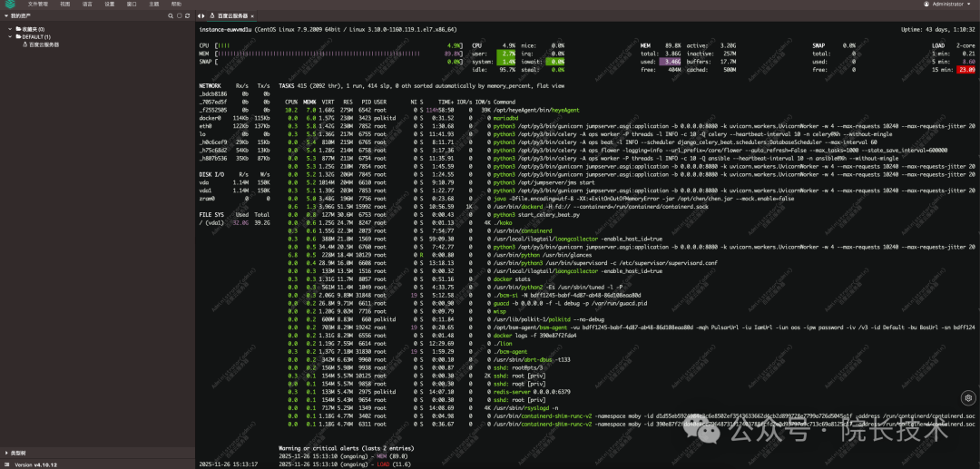This screenshot has width=980, height=469.
Task: Collapse the DEFAULT (1) folder chevron
Action: (x=10, y=37)
